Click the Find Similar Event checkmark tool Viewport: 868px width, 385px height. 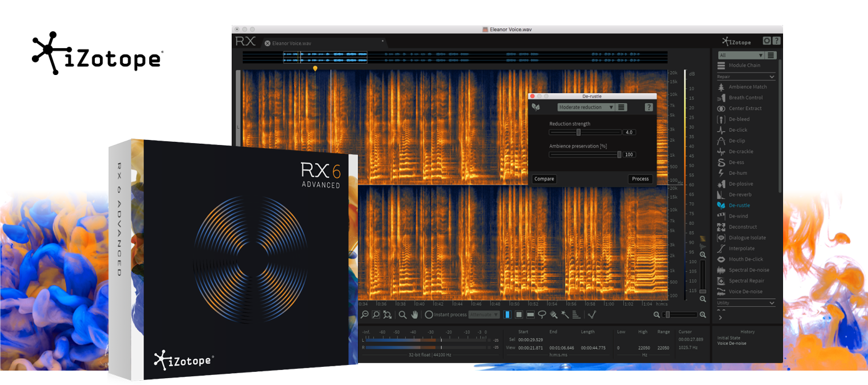pyautogui.click(x=592, y=314)
